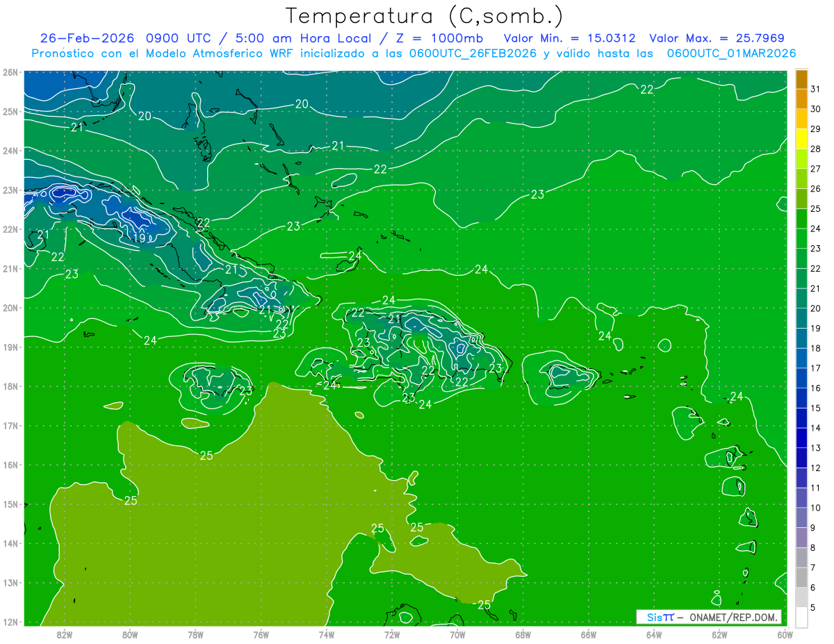Viewport: 834px width, 644px height.
Task: Pick the white swatch below scale value 5
Action: coord(802,617)
